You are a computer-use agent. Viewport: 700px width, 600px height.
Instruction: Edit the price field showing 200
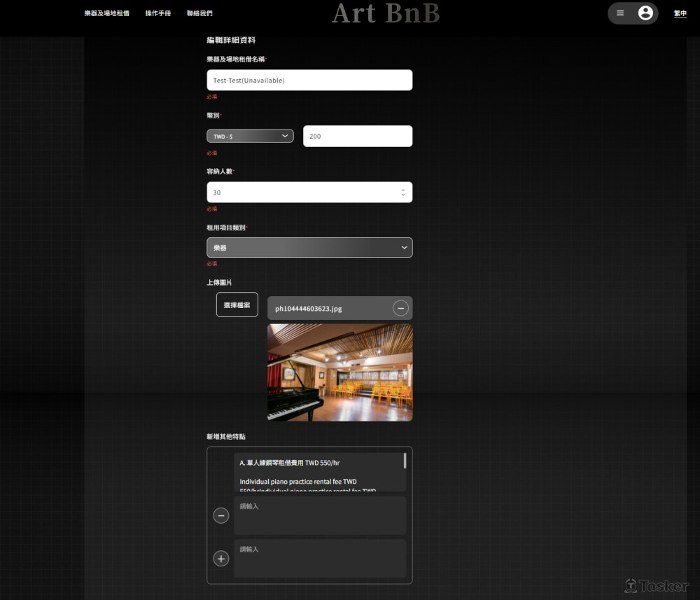(x=358, y=136)
